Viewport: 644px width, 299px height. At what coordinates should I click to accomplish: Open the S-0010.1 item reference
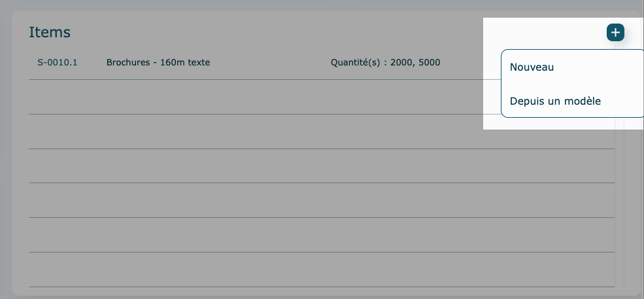click(x=58, y=63)
